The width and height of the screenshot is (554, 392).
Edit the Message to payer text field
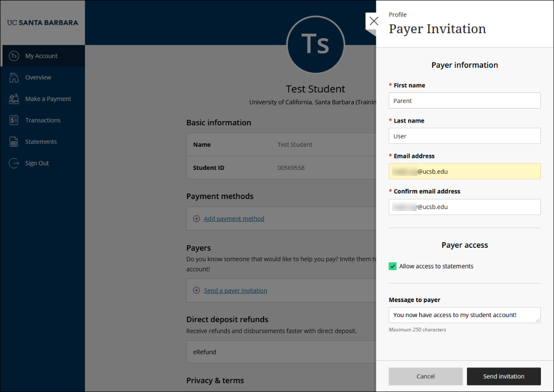click(x=464, y=315)
